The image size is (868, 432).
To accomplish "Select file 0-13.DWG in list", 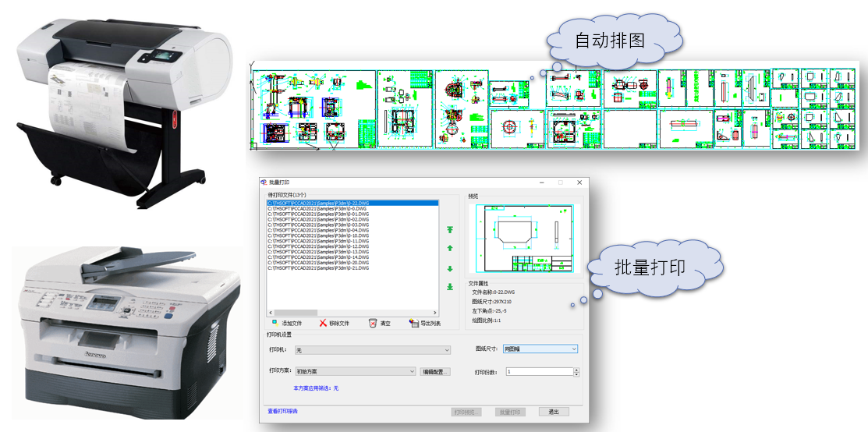I will point(353,252).
